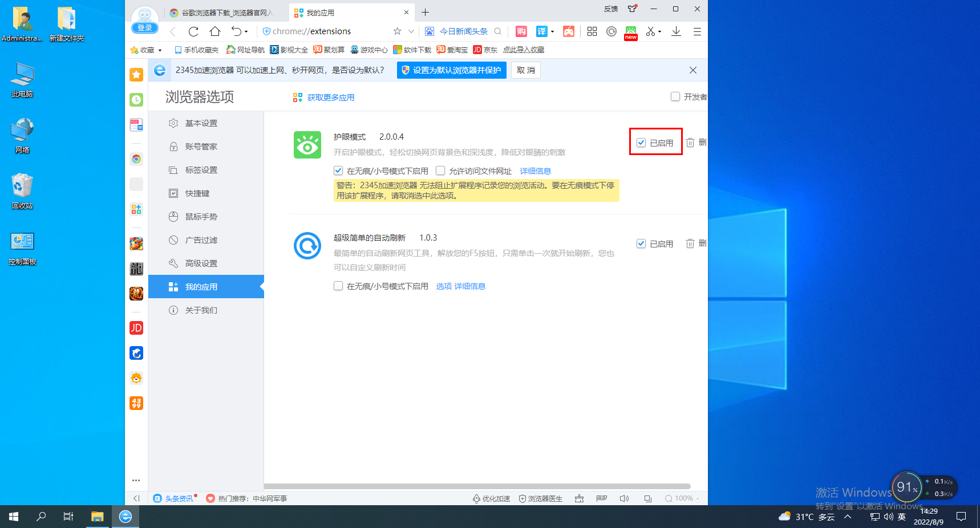Toggle the status bar mute speaker icon

pos(624,498)
